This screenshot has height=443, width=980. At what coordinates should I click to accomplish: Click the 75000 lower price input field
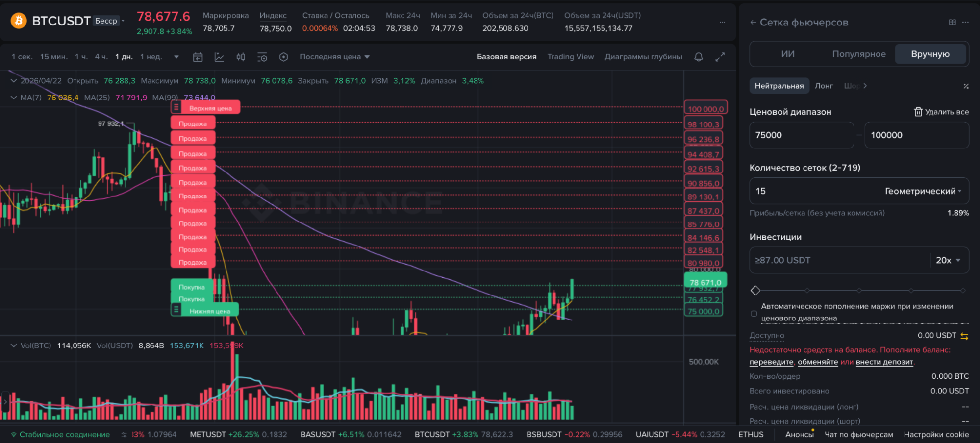(x=801, y=135)
